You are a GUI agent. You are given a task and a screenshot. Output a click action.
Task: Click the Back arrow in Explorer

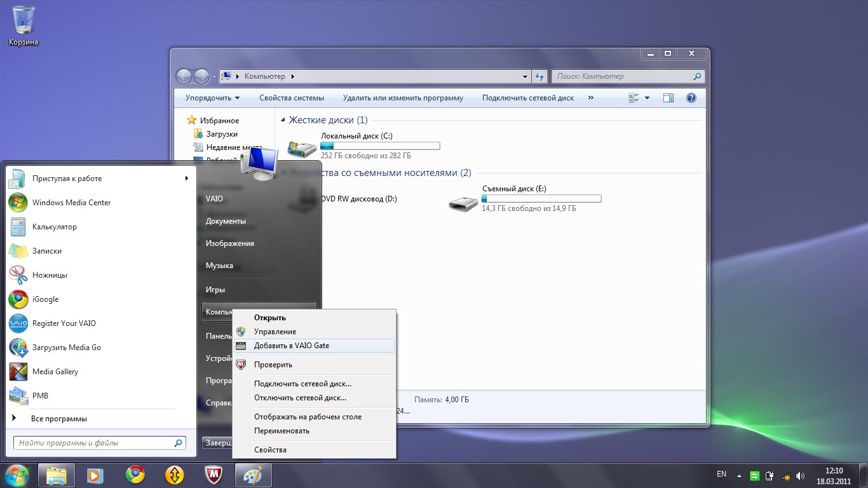point(184,76)
